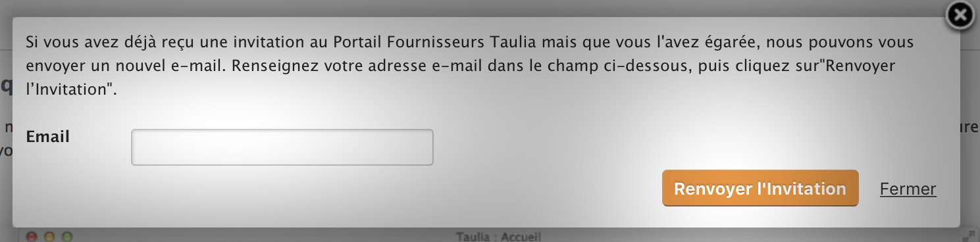
Task: Click the first line of the invitation message
Action: coord(469,43)
